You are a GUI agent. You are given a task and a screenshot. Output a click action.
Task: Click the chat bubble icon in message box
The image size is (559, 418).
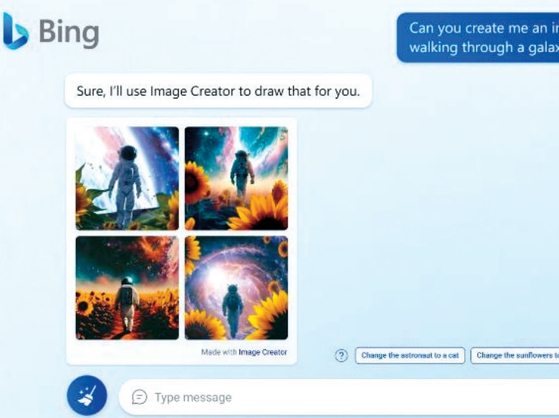[x=139, y=397]
